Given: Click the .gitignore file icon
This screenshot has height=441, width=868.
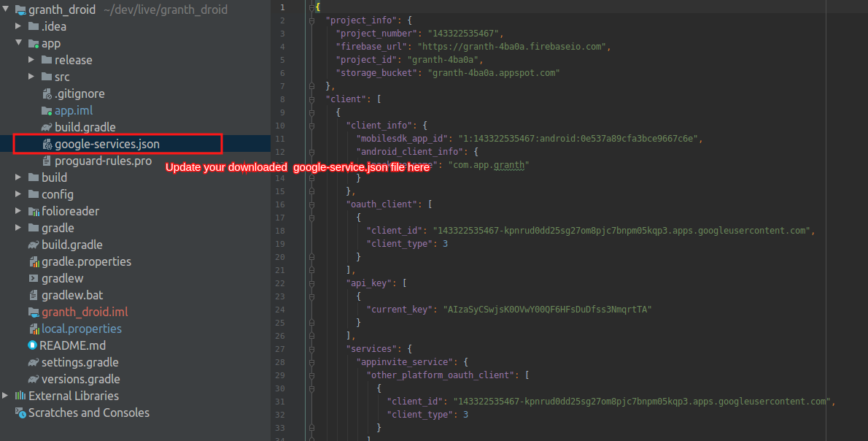Looking at the screenshot, I should 47,93.
